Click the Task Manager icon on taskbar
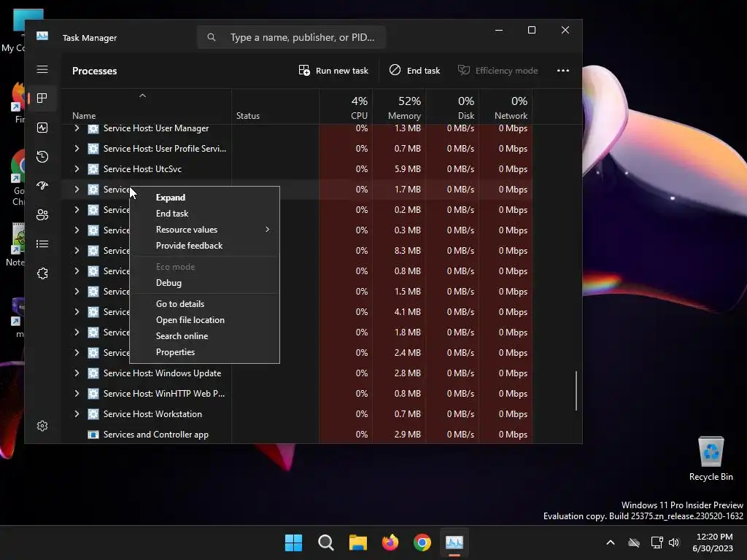747x560 pixels. [454, 542]
